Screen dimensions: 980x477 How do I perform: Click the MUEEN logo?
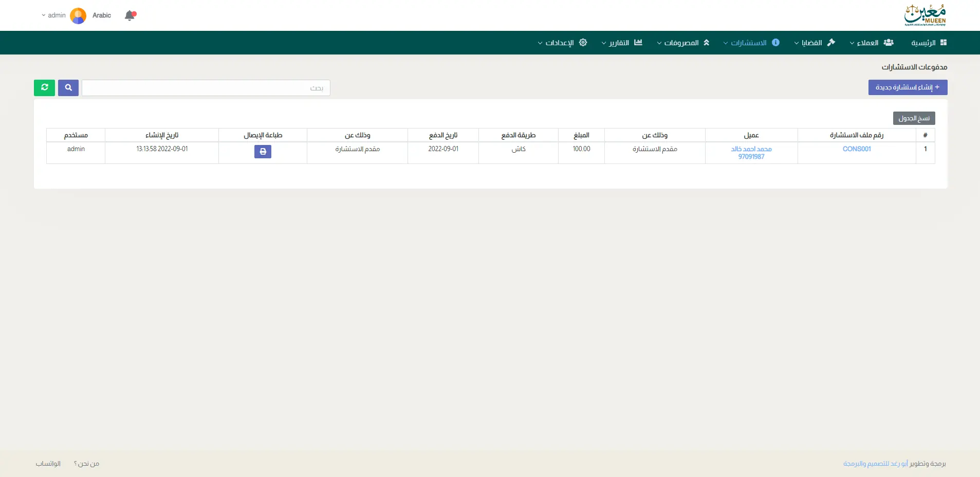pos(925,15)
